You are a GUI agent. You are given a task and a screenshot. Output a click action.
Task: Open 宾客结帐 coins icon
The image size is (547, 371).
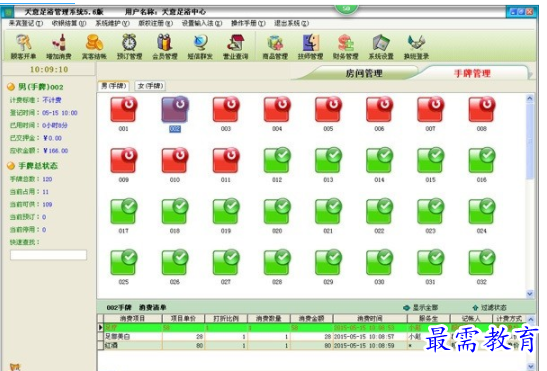(94, 46)
